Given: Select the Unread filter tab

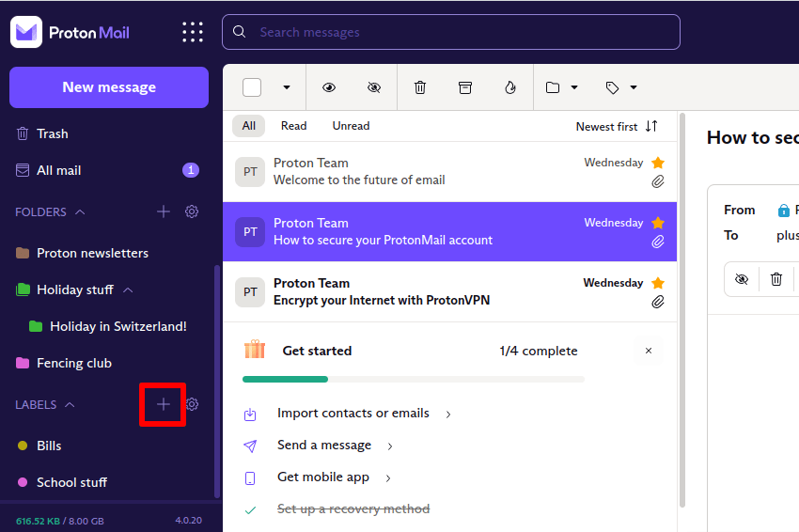Looking at the screenshot, I should (x=352, y=126).
